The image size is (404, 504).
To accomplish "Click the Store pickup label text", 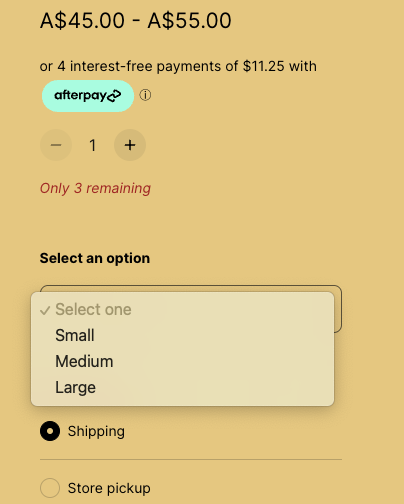I will [x=109, y=488].
